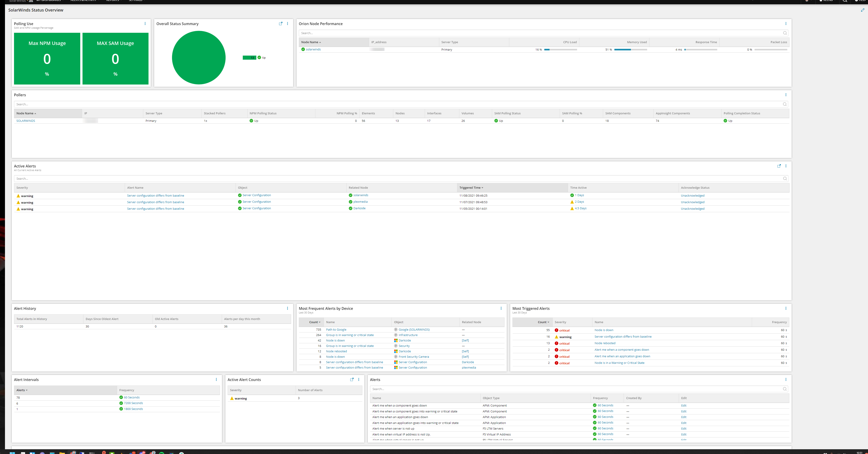Open the SOLARWINDS poller node link
The height and width of the screenshot is (454, 868).
(x=26, y=121)
